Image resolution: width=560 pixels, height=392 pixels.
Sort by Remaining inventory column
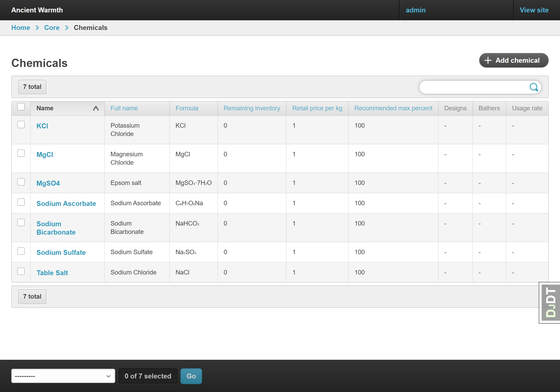tap(252, 108)
